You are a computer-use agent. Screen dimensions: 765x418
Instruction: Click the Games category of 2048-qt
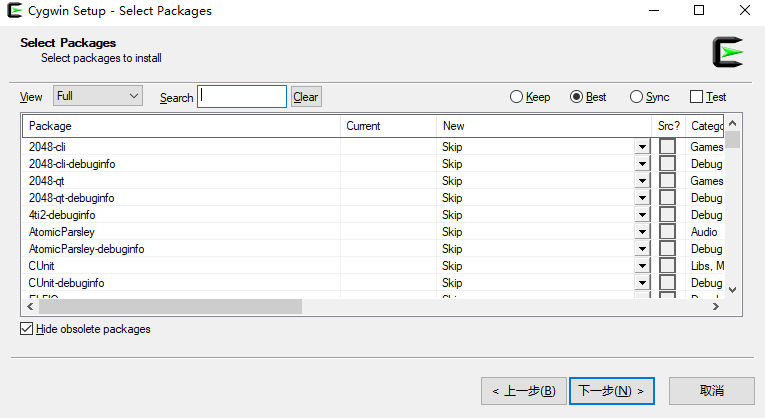click(706, 181)
